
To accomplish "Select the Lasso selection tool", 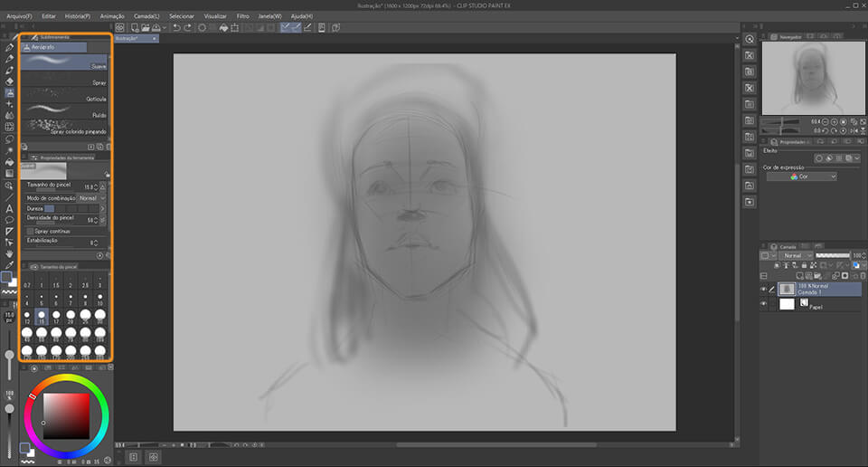I will pos(9,138).
